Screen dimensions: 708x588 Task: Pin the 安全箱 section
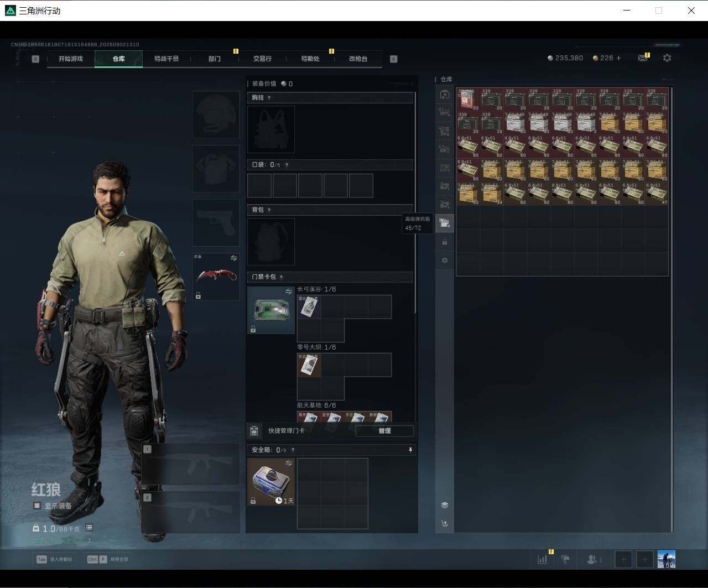point(410,450)
